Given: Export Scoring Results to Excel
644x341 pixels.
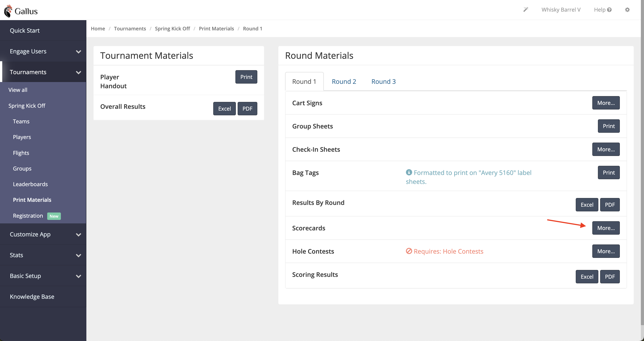Looking at the screenshot, I should [587, 277].
